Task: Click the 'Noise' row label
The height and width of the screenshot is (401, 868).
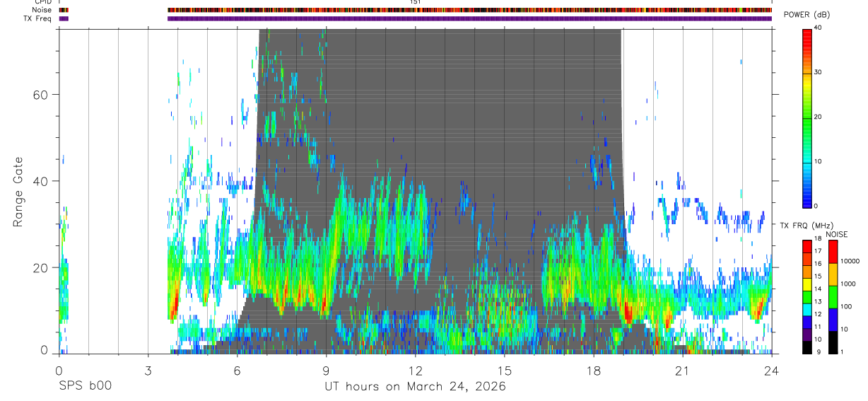Action: coord(42,10)
